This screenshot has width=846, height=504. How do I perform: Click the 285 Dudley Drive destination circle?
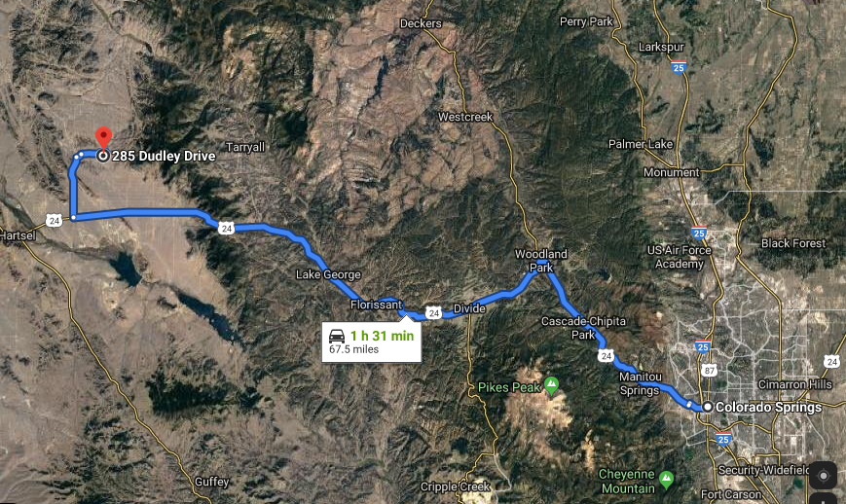point(103,156)
